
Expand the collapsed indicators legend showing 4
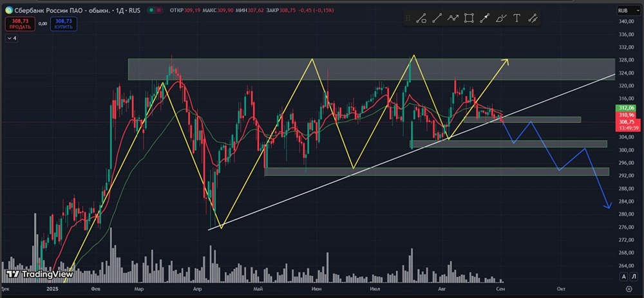[12, 38]
